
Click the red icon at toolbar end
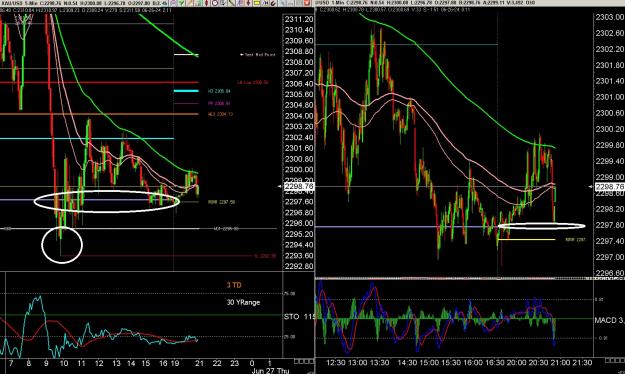[x=307, y=3]
